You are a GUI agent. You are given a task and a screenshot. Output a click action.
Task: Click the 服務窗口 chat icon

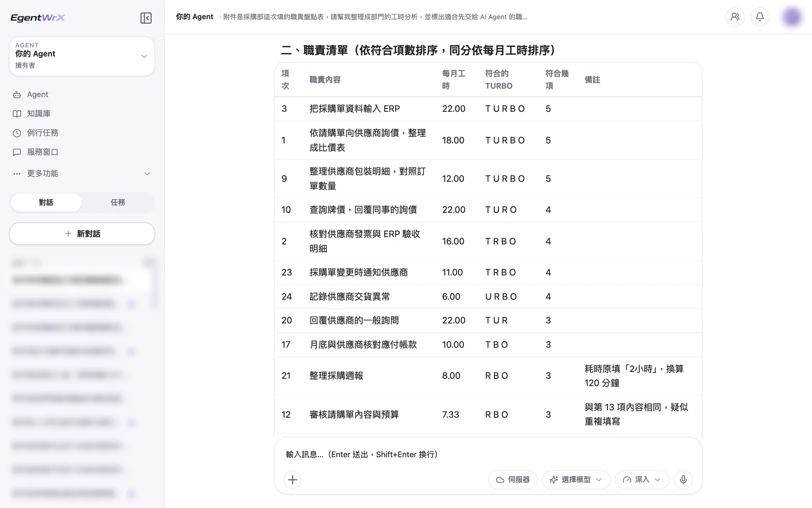[x=17, y=152]
